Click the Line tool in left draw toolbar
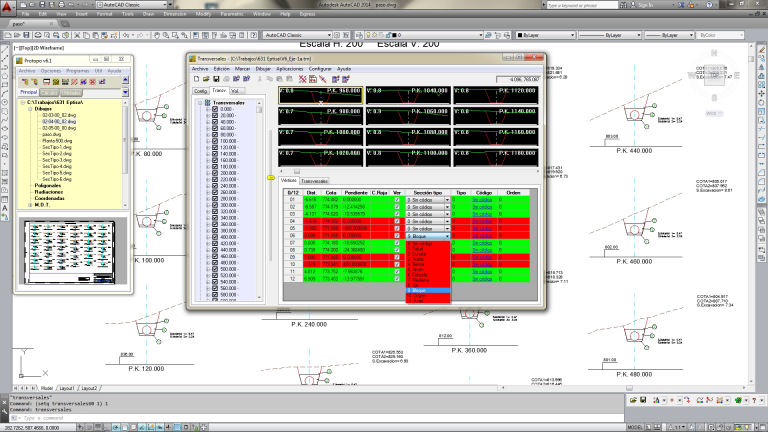The height and width of the screenshot is (432, 768). point(5,49)
